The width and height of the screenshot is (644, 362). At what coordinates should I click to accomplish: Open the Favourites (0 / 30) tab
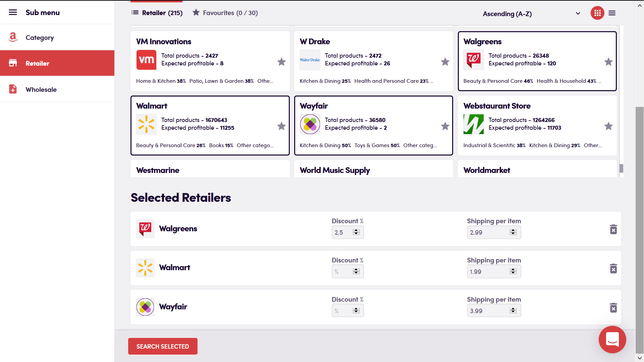225,13
